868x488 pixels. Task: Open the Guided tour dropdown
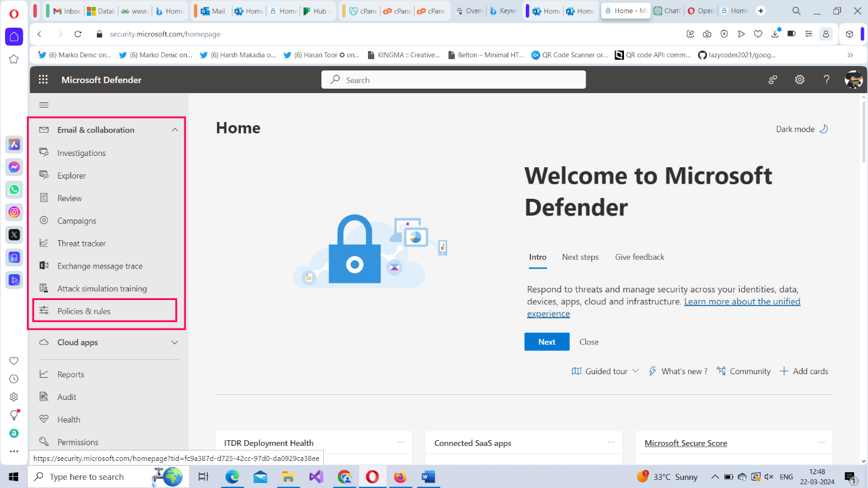pos(605,372)
